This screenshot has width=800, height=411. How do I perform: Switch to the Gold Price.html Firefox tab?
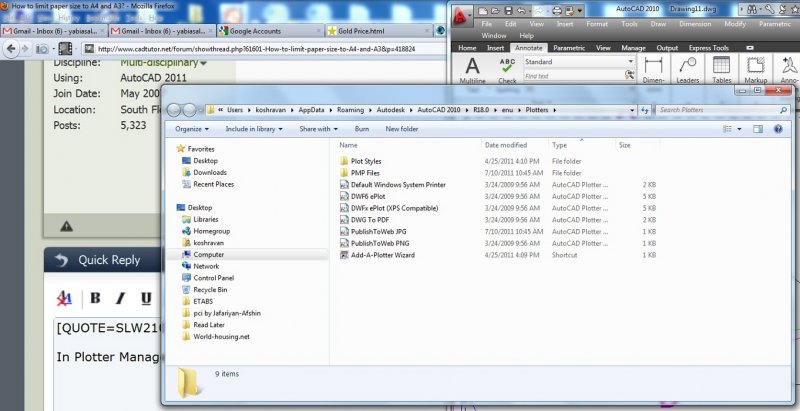click(379, 31)
